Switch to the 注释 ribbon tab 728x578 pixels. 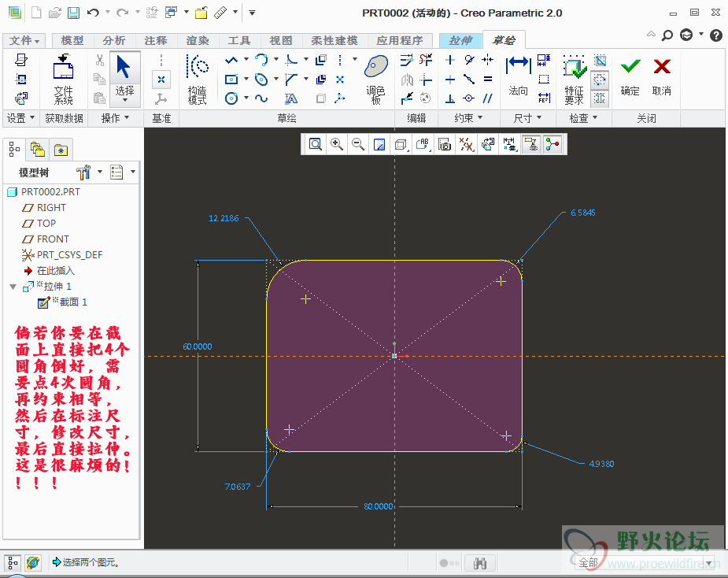pos(156,41)
